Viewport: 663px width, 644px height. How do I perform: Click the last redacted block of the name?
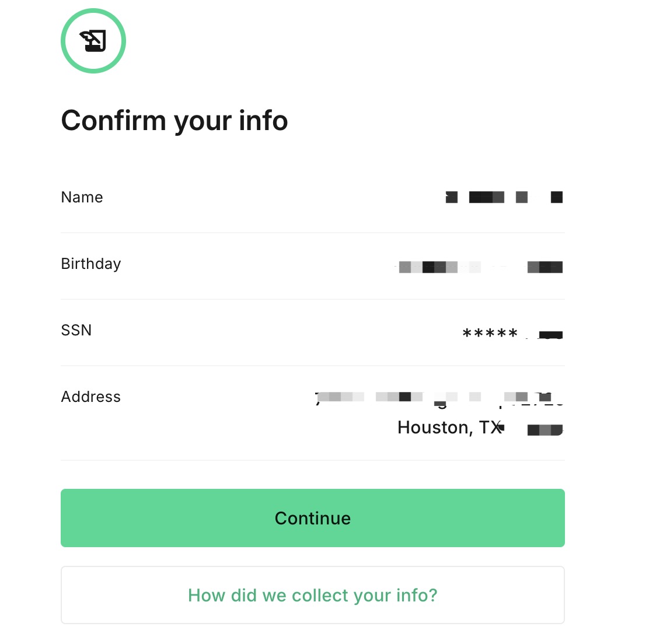pyautogui.click(x=556, y=197)
